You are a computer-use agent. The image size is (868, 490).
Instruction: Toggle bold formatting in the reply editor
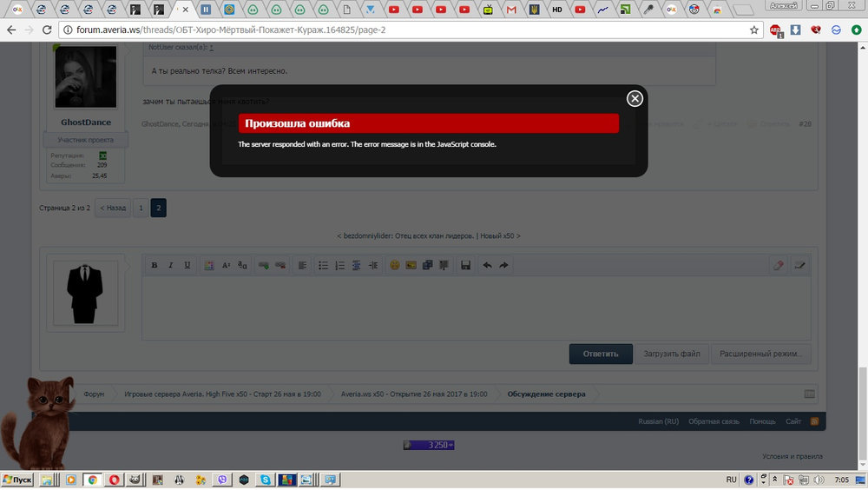click(x=155, y=265)
